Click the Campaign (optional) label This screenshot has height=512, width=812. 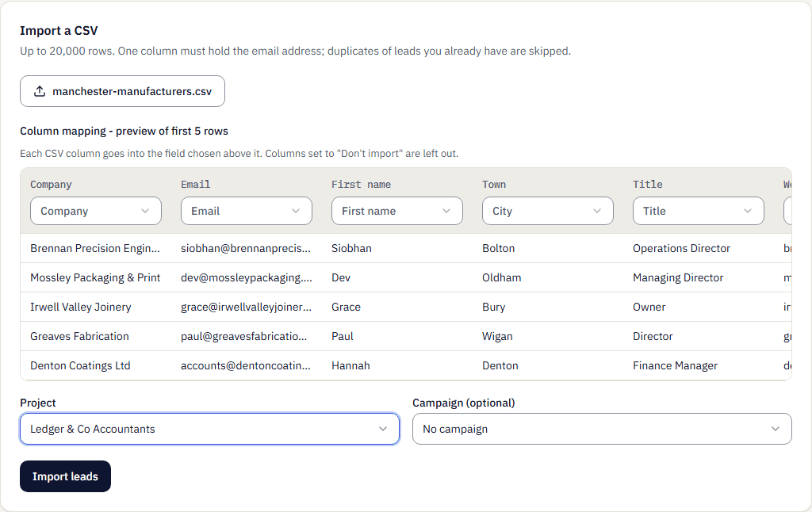[463, 403]
